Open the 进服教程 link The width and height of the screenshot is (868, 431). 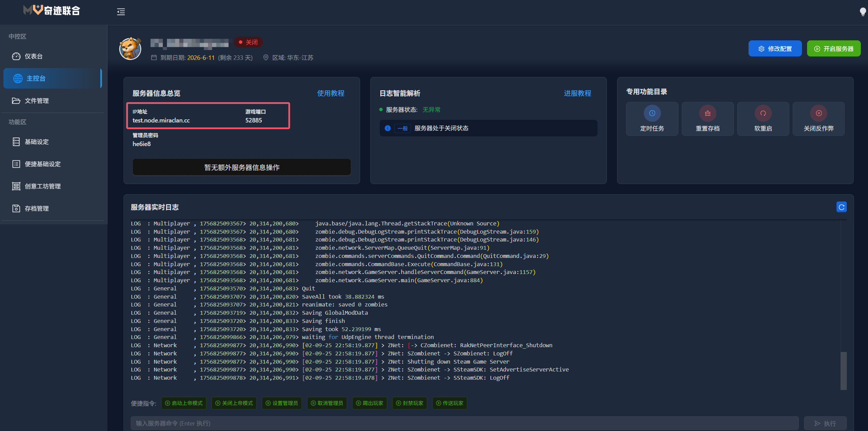pyautogui.click(x=577, y=93)
